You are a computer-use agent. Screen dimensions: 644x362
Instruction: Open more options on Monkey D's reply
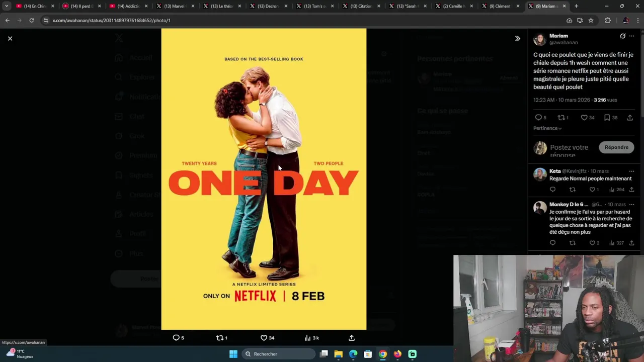pos(632,205)
